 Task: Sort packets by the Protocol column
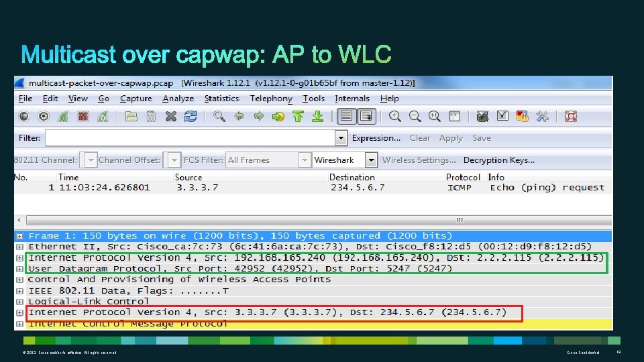tap(463, 177)
